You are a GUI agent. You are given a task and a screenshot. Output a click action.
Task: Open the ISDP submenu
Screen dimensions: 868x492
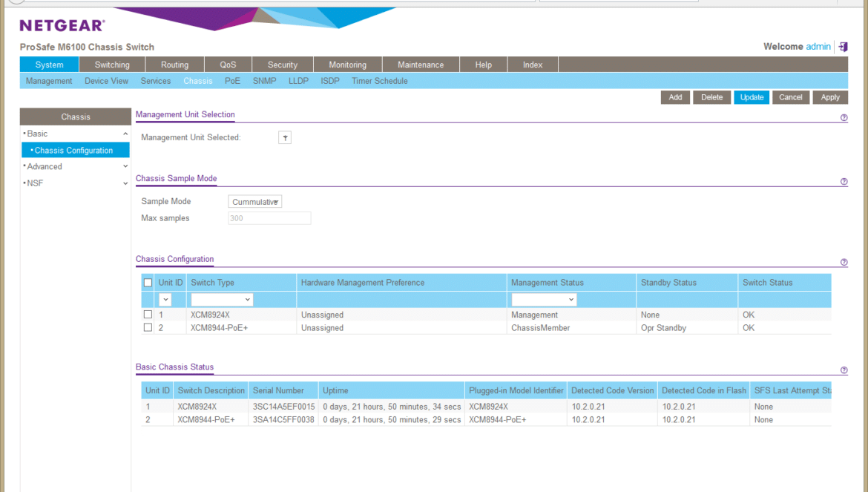330,81
